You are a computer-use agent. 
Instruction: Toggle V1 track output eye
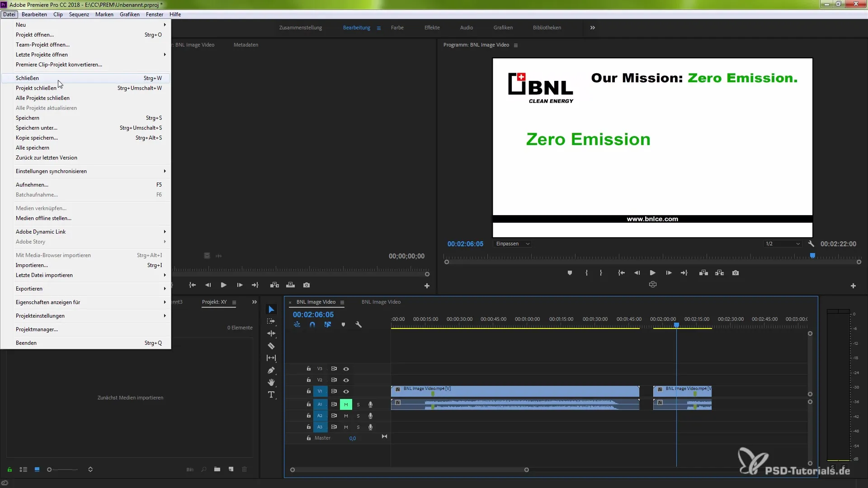[346, 391]
